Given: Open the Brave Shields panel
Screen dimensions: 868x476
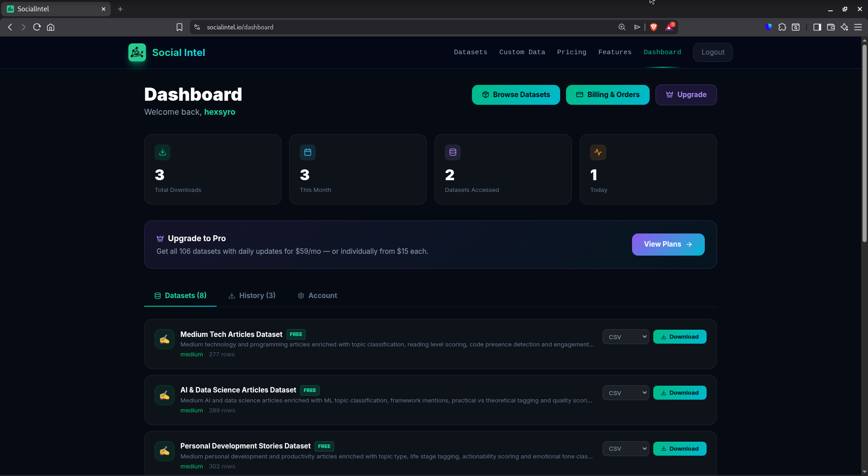Looking at the screenshot, I should (654, 27).
